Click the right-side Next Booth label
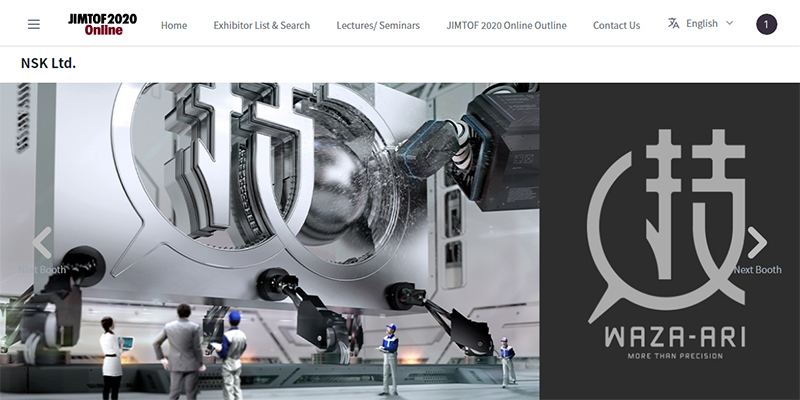800x400 pixels. (757, 270)
